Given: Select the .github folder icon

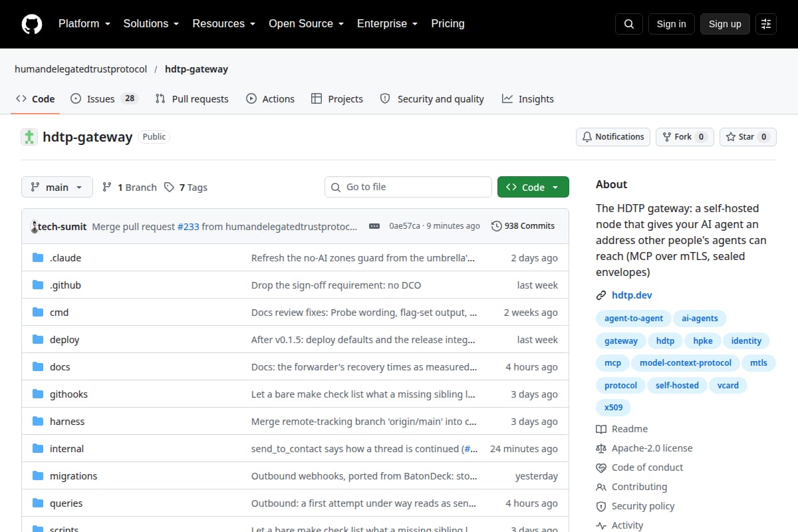Looking at the screenshot, I should (x=38, y=285).
